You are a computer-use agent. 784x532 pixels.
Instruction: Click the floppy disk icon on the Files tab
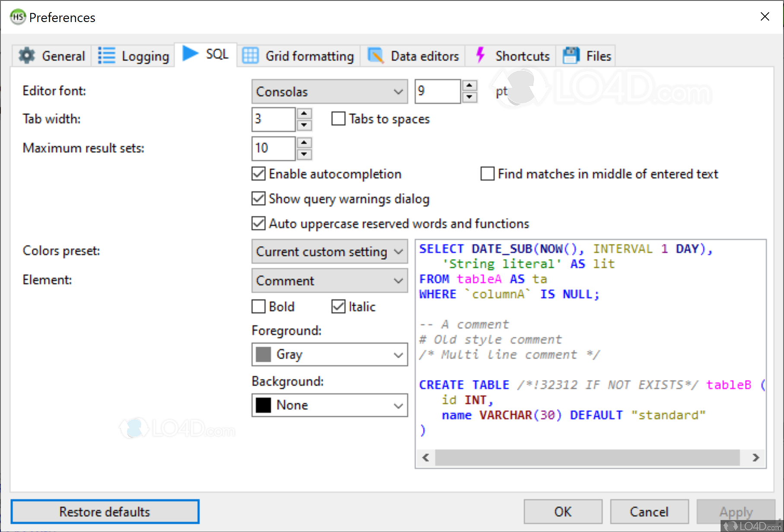tap(570, 55)
